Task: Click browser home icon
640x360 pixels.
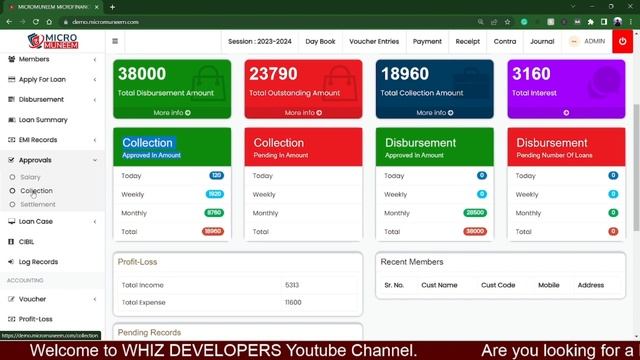Action: (49, 22)
